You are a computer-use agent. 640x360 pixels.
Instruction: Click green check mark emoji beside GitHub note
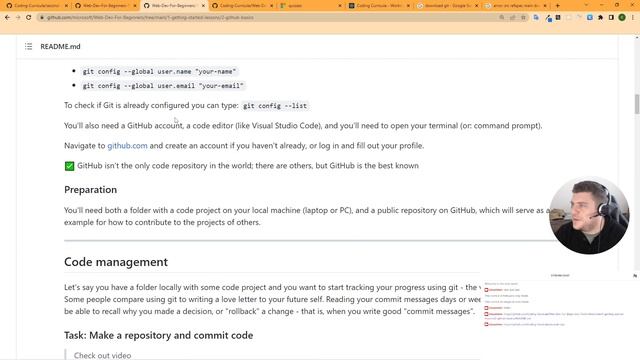point(69,166)
